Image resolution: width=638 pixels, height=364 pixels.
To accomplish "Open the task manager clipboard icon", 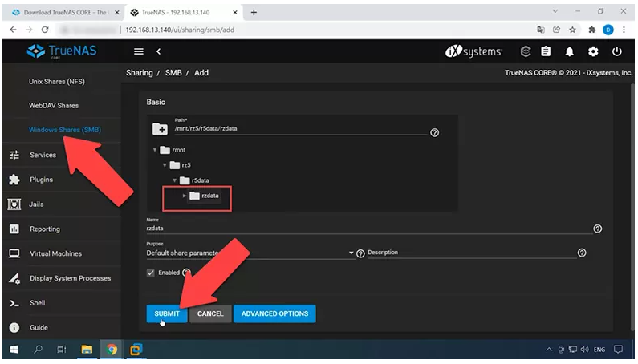I will coord(546,51).
